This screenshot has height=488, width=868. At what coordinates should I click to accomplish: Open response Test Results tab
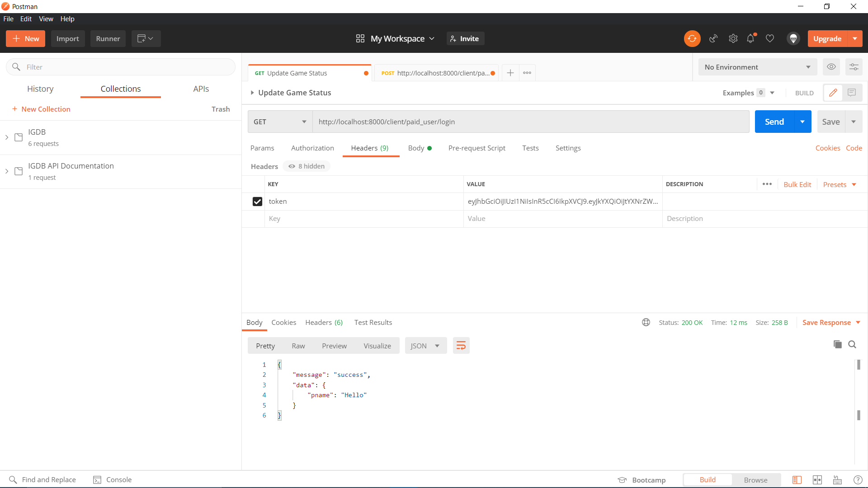click(373, 322)
